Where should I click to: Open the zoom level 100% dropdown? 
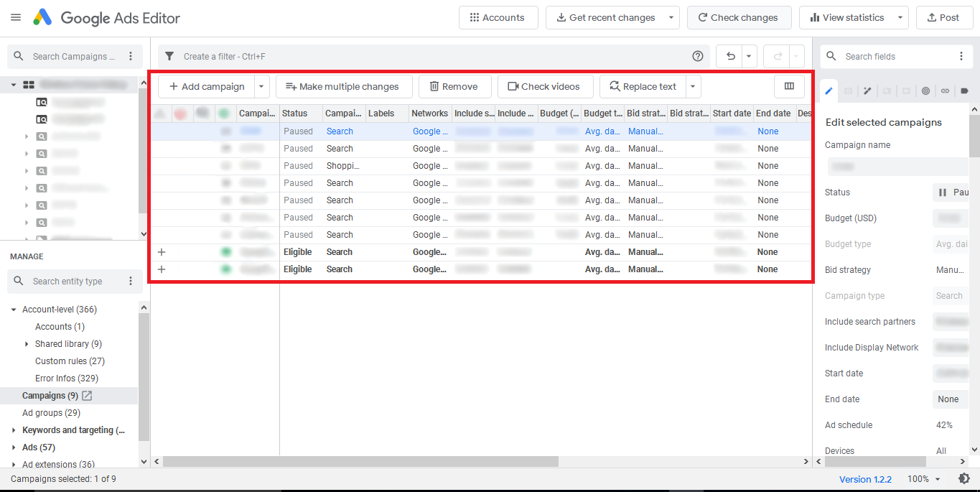(923, 479)
